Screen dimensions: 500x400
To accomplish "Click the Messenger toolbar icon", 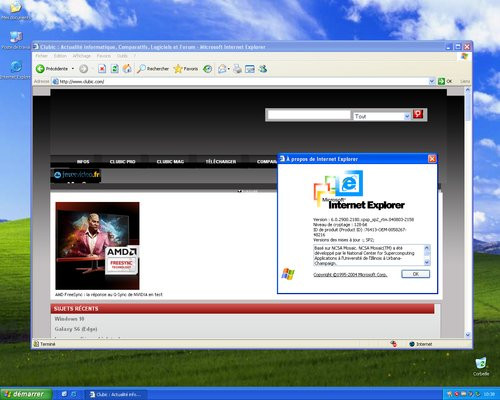I will [263, 69].
